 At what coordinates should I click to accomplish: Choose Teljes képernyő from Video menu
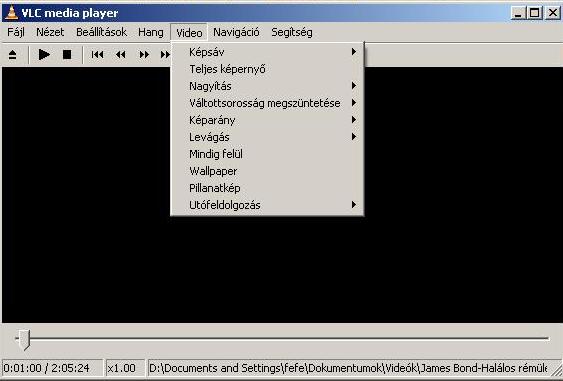point(267,69)
